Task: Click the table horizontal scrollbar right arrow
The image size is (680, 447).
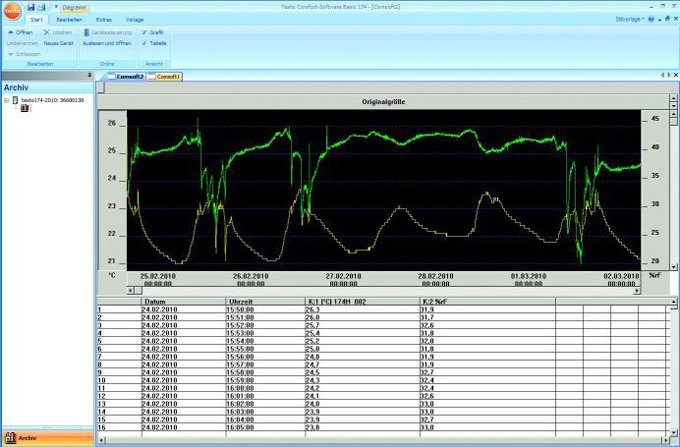Action: click(666, 440)
